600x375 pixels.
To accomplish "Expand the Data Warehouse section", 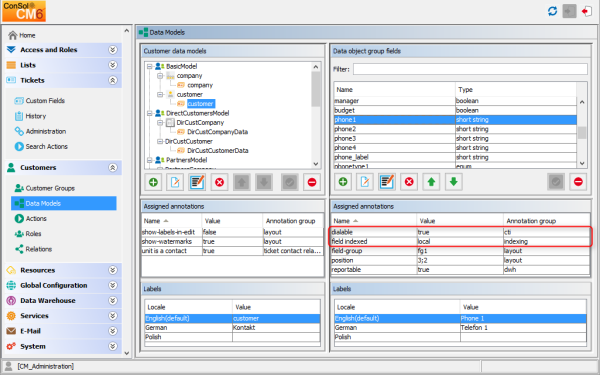I will [x=112, y=301].
